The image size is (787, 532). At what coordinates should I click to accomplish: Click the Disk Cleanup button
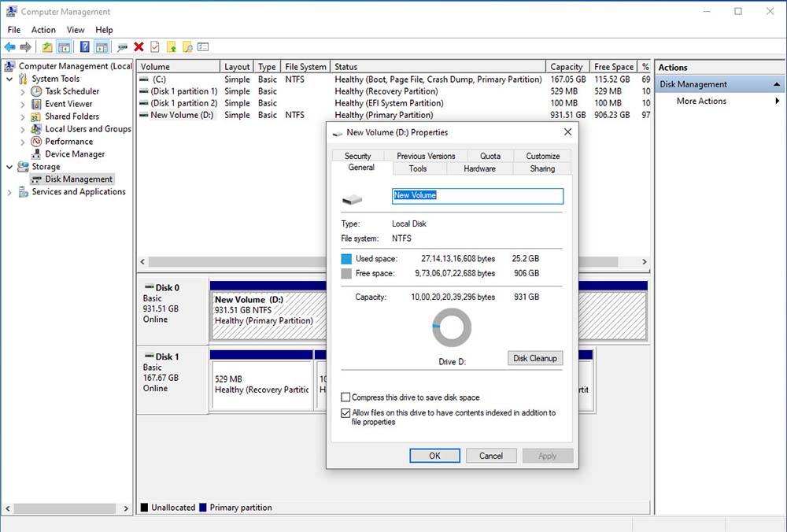click(x=535, y=358)
